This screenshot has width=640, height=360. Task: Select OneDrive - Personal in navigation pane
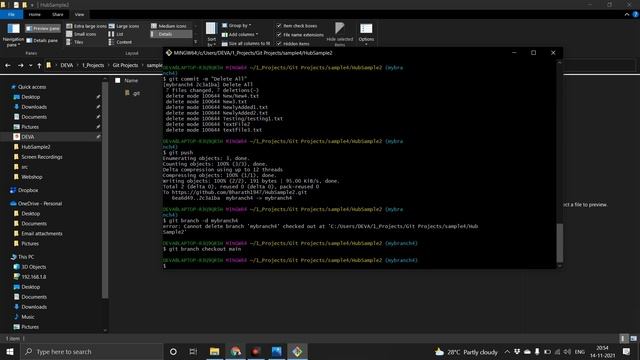[40, 203]
